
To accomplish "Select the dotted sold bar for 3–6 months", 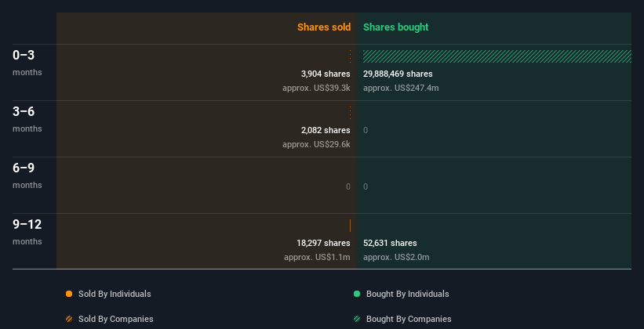I will tap(350, 113).
